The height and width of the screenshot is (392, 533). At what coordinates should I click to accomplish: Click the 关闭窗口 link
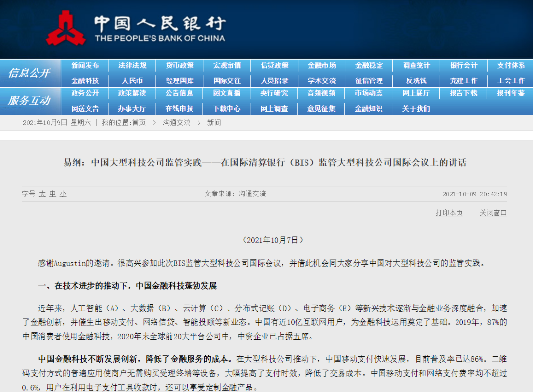pyautogui.click(x=493, y=213)
